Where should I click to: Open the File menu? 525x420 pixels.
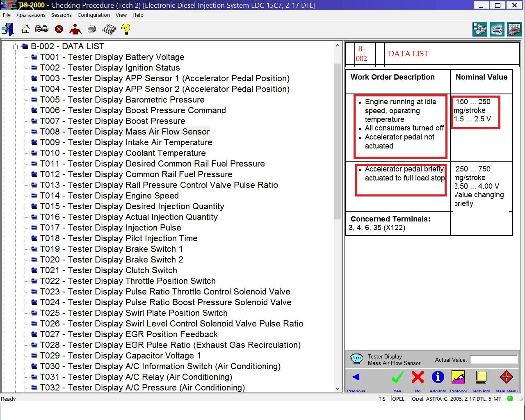[7, 15]
